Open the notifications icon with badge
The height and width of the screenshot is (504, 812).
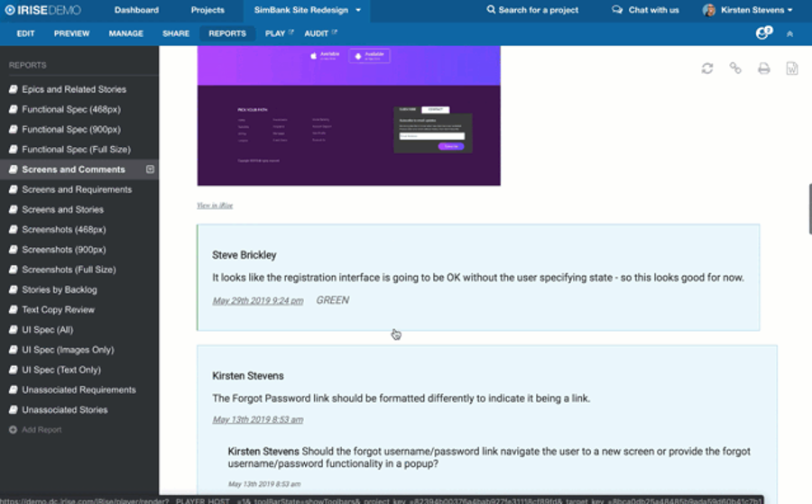(762, 33)
